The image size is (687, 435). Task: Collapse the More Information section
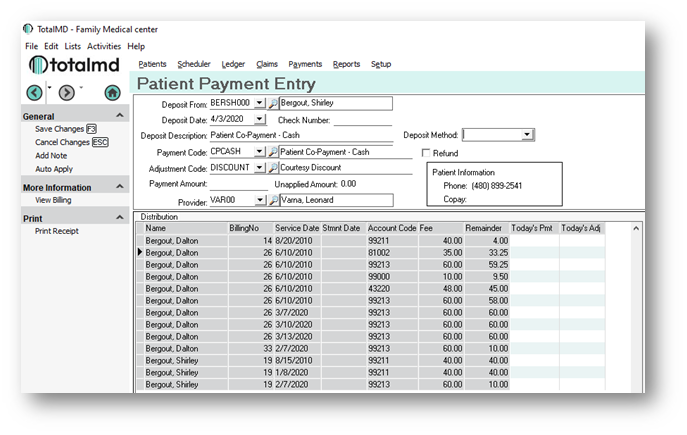121,187
